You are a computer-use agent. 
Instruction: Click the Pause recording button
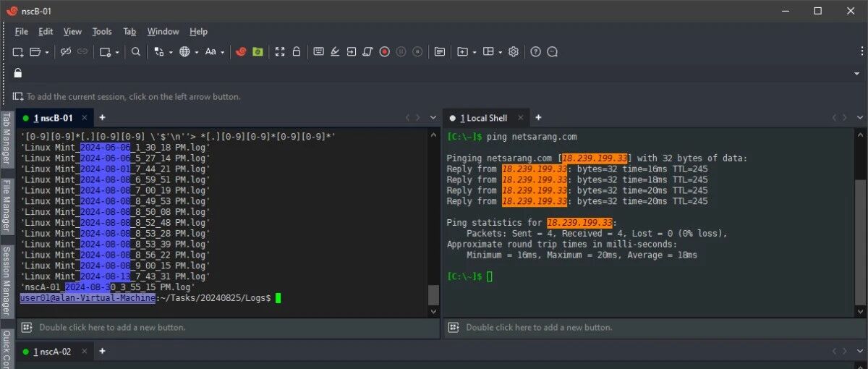tap(401, 52)
